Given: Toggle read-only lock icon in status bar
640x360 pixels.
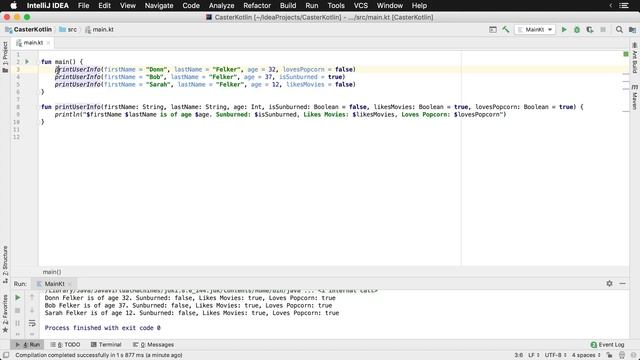Looking at the screenshot, I should coord(609,355).
